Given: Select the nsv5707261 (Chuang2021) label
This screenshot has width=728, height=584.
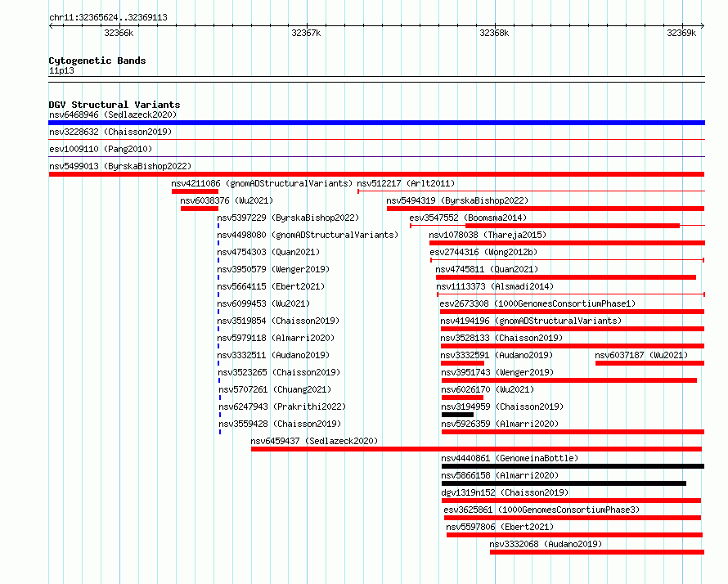Looking at the screenshot, I should (275, 389).
